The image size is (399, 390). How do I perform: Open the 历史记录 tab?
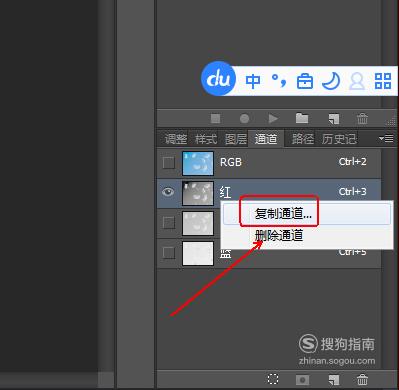339,139
